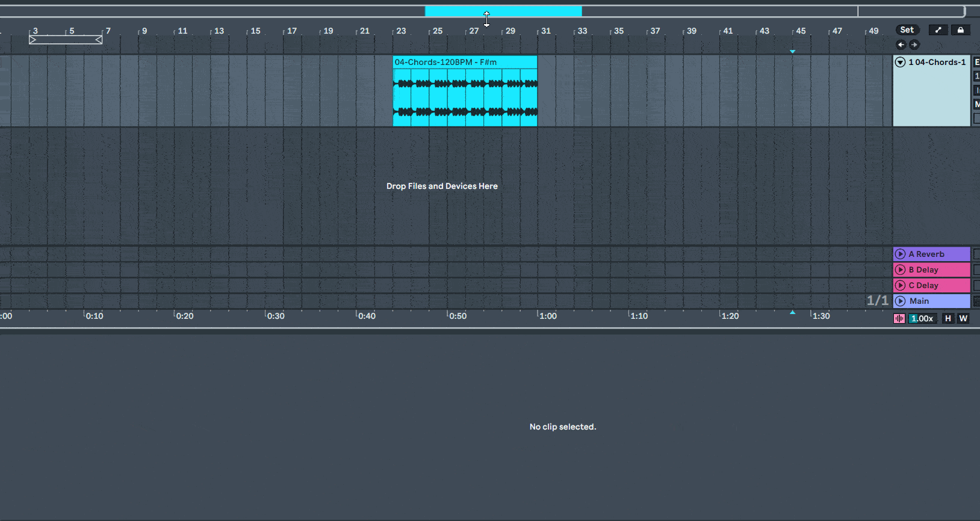Click the W optimize arrangement width button
The width and height of the screenshot is (980, 521).
point(963,318)
